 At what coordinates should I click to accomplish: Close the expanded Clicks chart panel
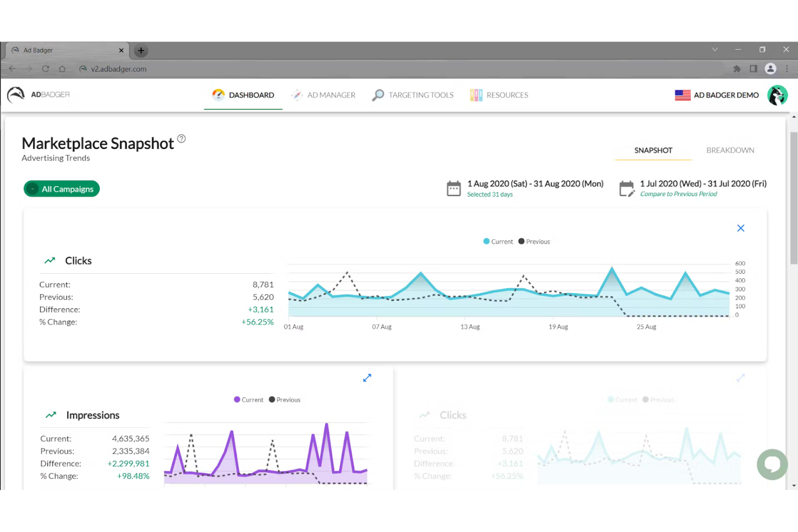pyautogui.click(x=741, y=228)
